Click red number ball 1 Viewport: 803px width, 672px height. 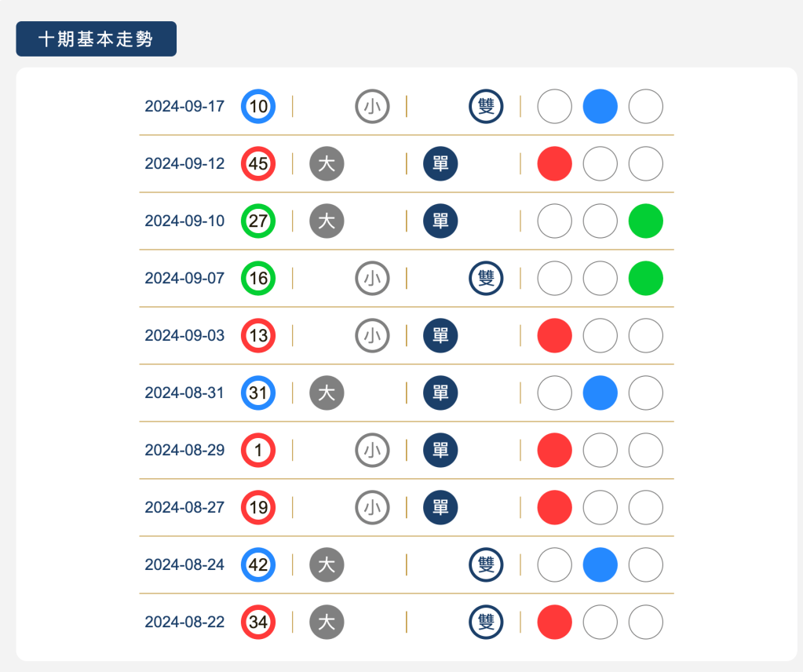coord(258,451)
